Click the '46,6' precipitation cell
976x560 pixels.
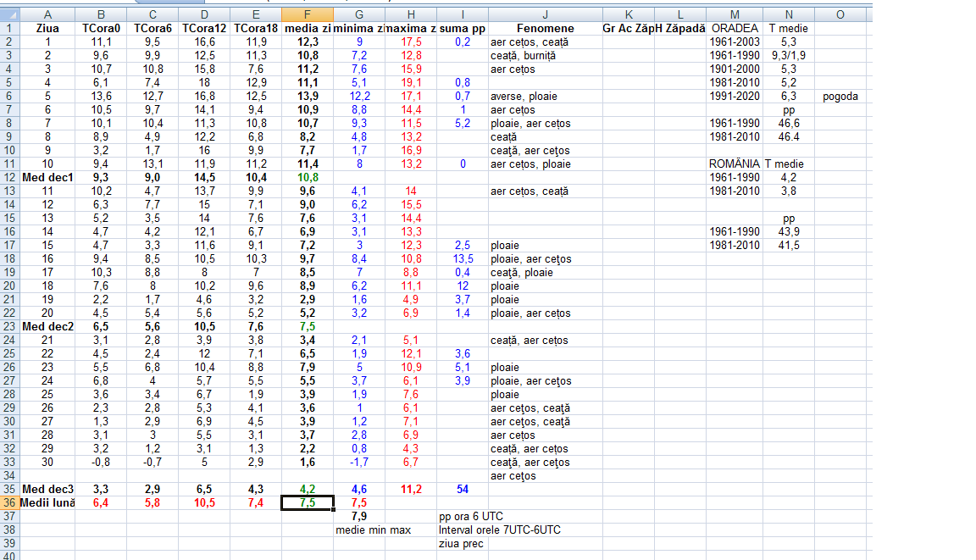click(789, 123)
